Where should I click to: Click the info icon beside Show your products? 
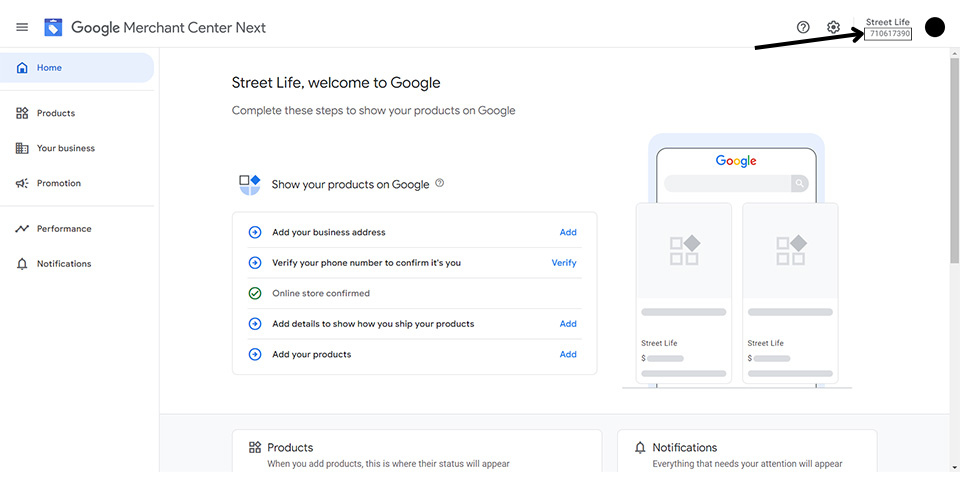[440, 183]
